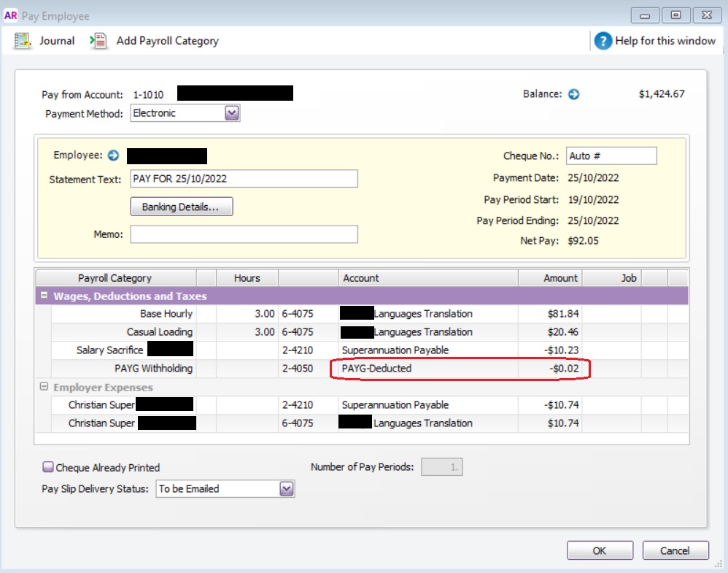
Task: Open Help for this window icon
Action: tap(603, 41)
